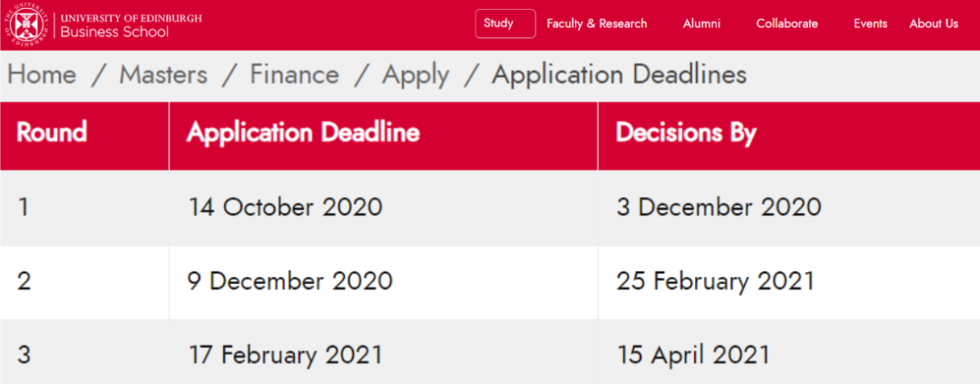Open the Faculty & Research menu
Image resolution: width=980 pixels, height=384 pixels.
(x=597, y=24)
